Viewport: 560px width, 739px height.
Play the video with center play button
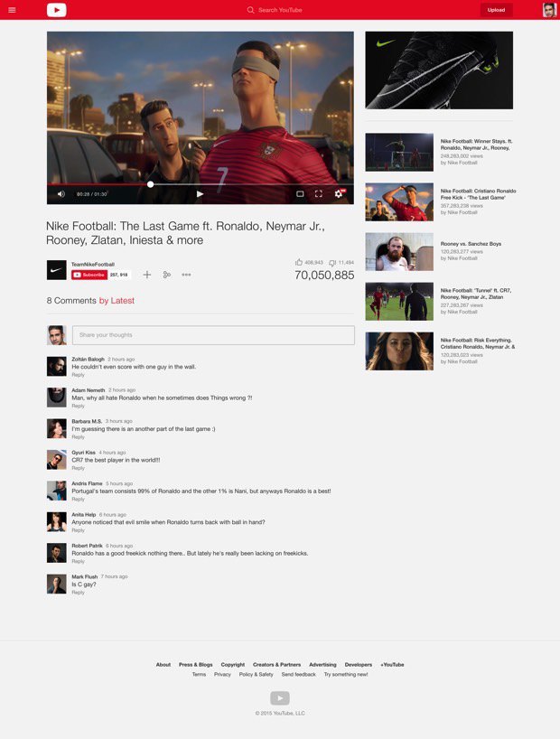point(200,193)
